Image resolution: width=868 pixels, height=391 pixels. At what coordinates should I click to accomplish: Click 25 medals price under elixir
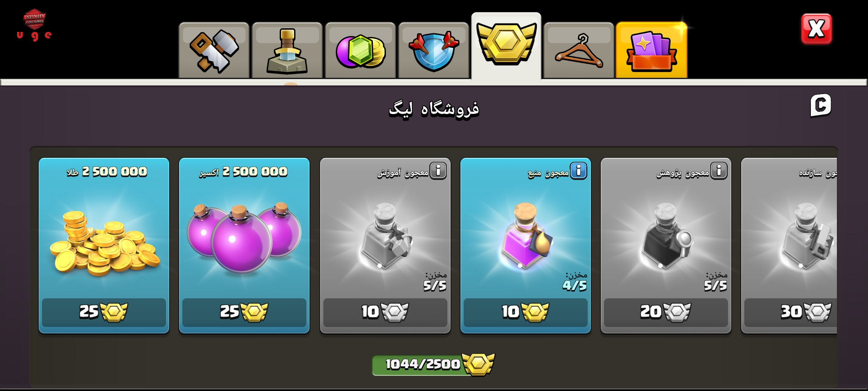[244, 312]
